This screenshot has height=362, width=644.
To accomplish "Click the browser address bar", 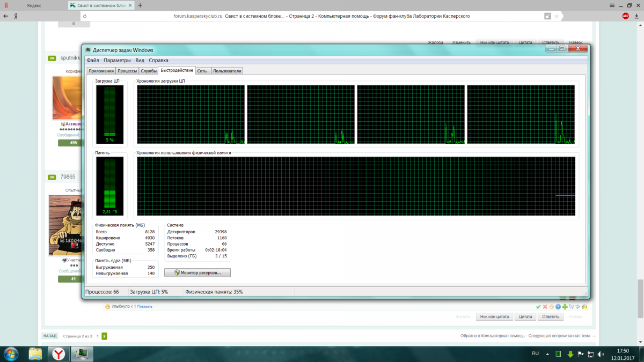I will [322, 16].
